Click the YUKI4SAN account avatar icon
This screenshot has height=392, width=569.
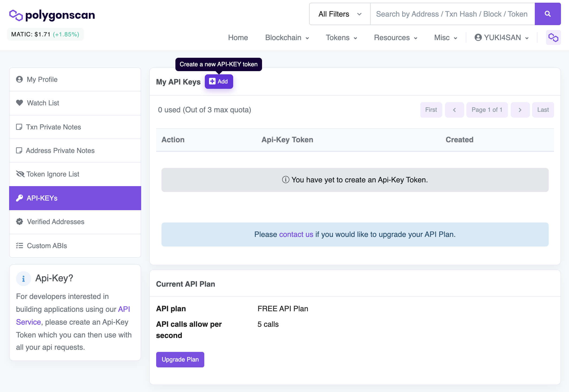pos(478,37)
